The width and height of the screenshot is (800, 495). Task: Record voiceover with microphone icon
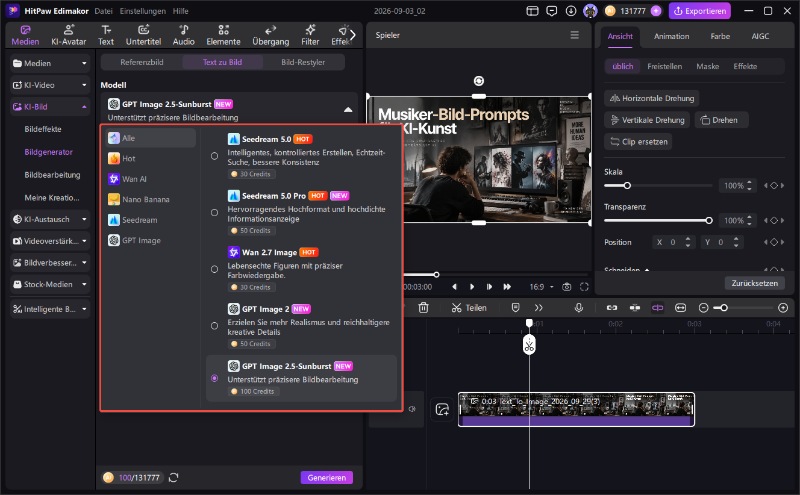(x=579, y=308)
